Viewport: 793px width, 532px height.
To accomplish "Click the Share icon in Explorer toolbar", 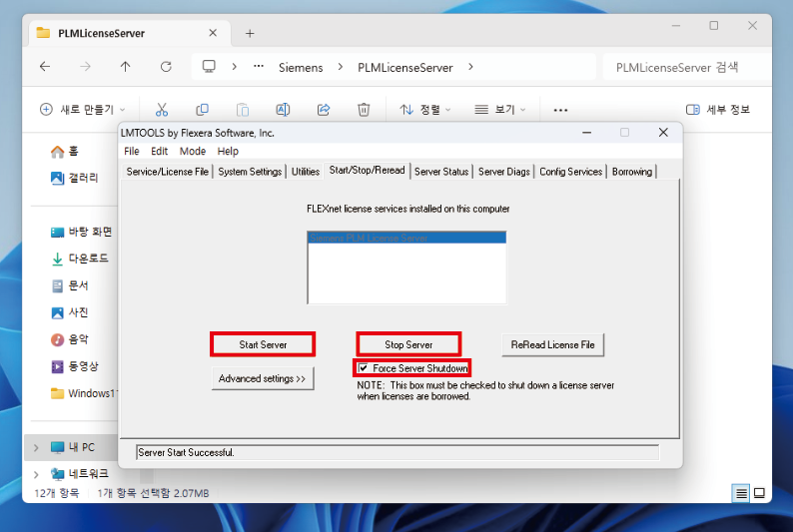I will (x=324, y=110).
